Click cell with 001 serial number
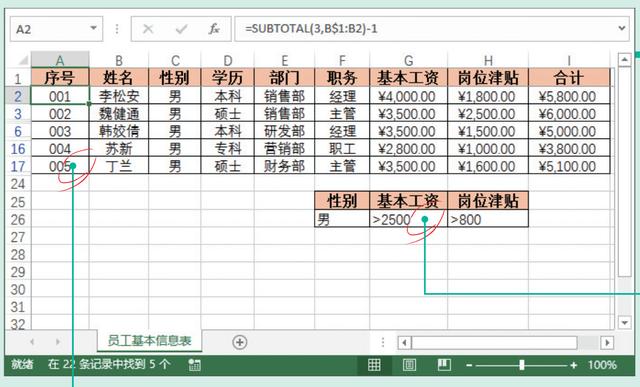 pos(60,96)
